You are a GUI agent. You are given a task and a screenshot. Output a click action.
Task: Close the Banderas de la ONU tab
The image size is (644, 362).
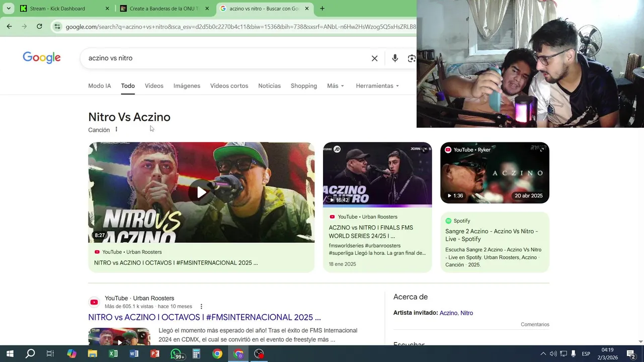click(207, 9)
